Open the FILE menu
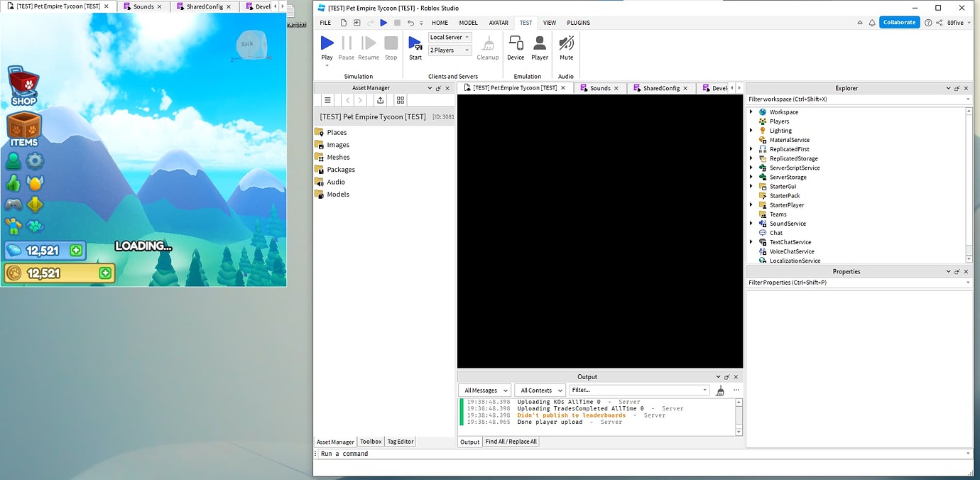Viewport: 980px width, 480px height. pos(325,23)
